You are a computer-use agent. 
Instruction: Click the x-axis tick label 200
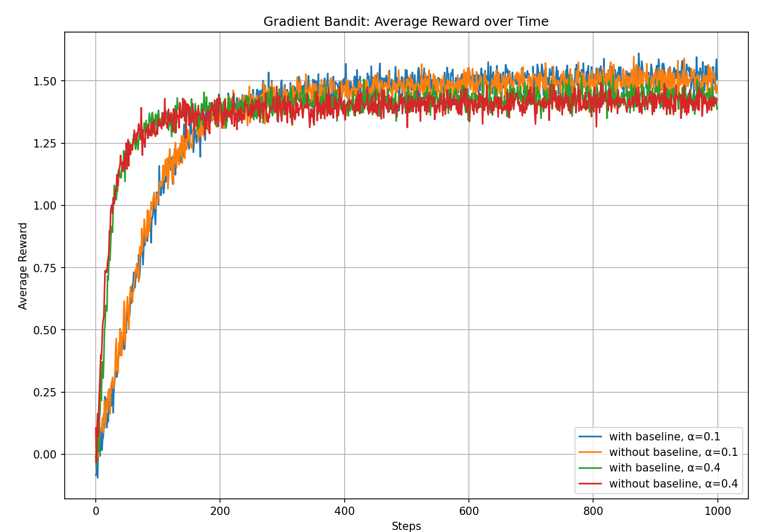pos(220,512)
